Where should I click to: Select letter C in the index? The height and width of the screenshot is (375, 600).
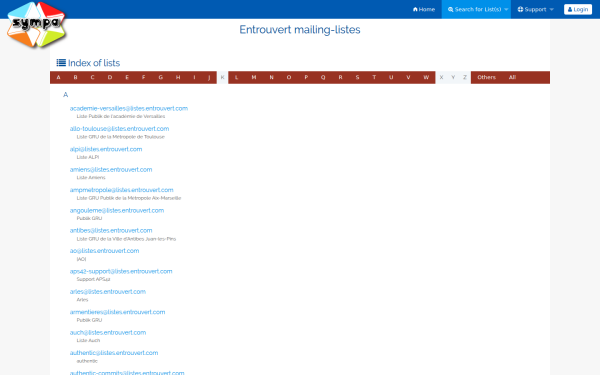pos(92,77)
